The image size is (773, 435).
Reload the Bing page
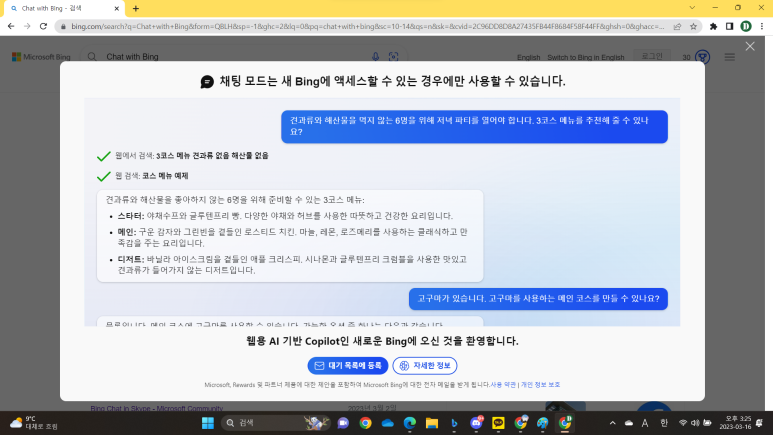(43, 26)
